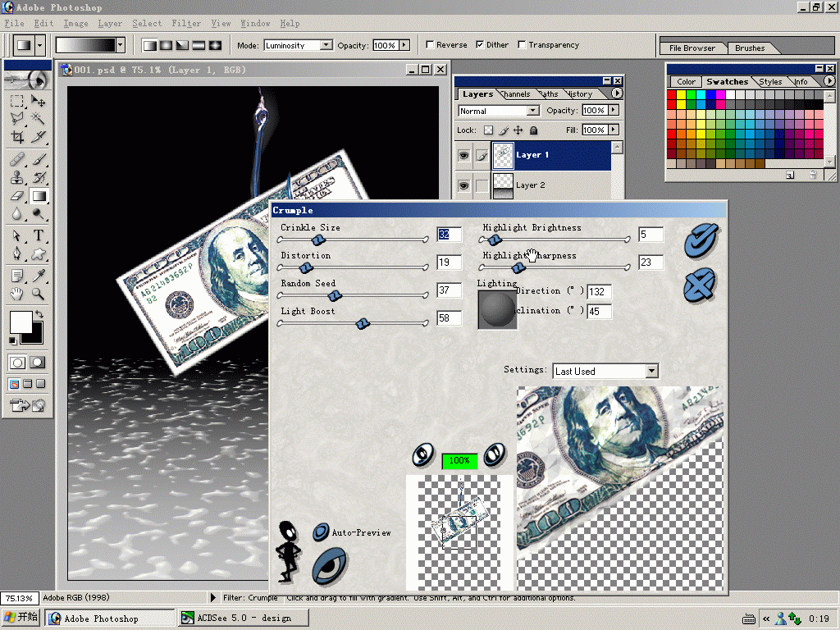This screenshot has width=840, height=630.
Task: Select the Move tool
Action: (38, 101)
